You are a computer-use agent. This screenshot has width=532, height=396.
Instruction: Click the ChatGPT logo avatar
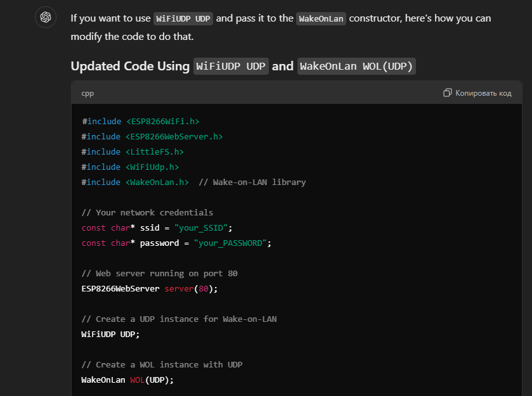pyautogui.click(x=45, y=18)
